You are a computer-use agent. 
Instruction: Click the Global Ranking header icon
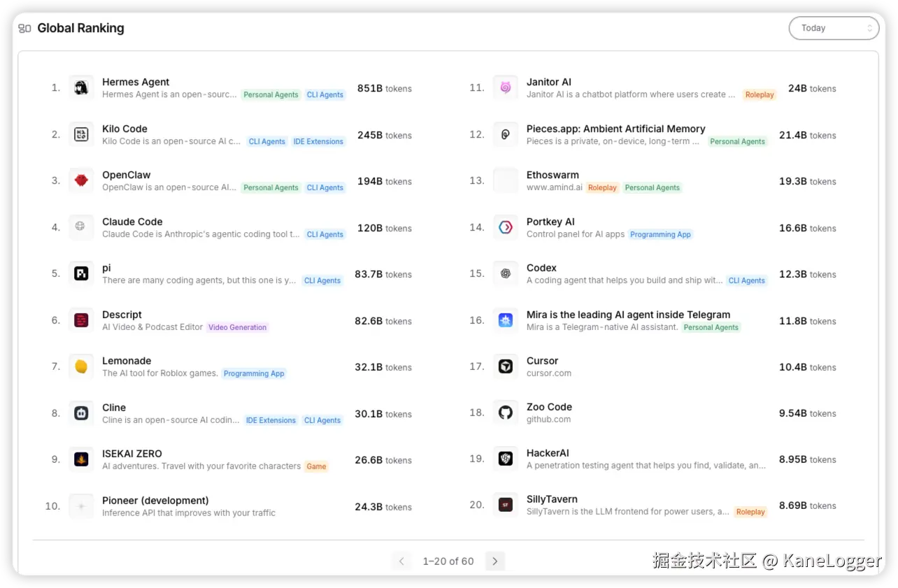click(24, 29)
